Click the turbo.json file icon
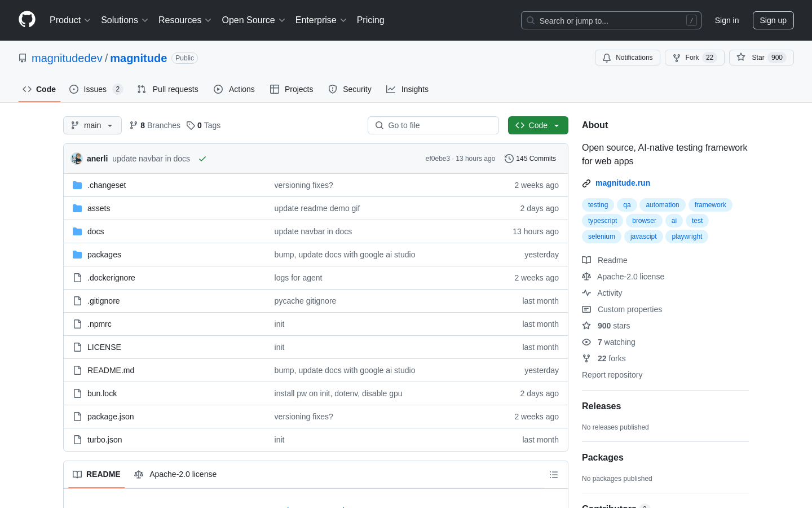 (x=77, y=440)
